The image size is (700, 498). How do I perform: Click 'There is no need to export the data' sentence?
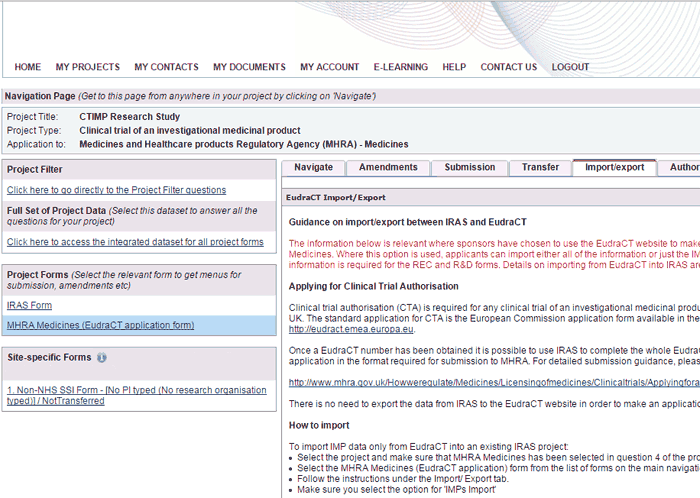coord(494,404)
